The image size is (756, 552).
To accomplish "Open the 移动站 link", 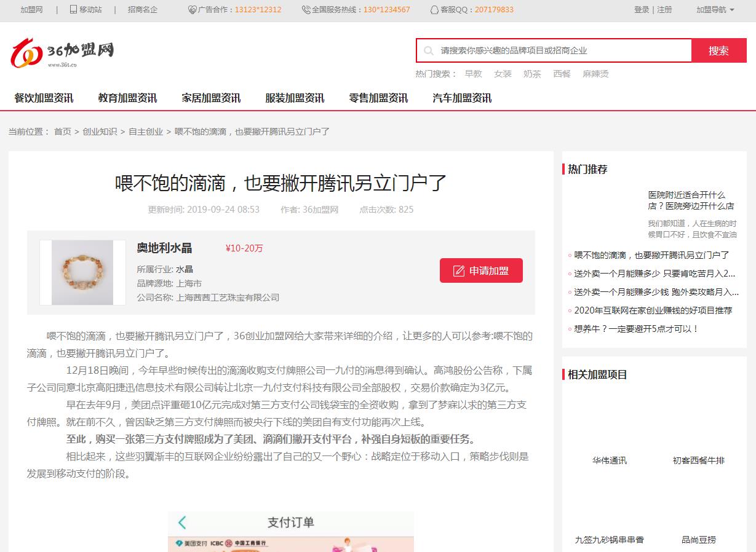I will click(90, 10).
